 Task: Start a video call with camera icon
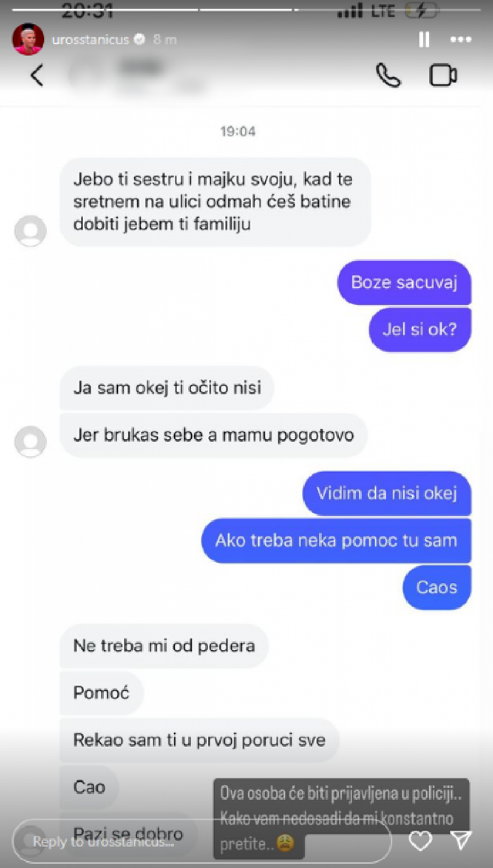point(443,76)
